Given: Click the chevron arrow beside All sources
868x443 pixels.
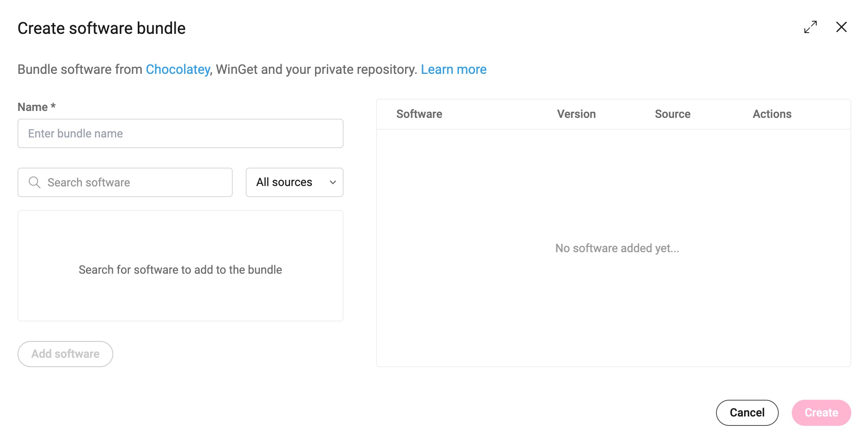Looking at the screenshot, I should point(333,182).
